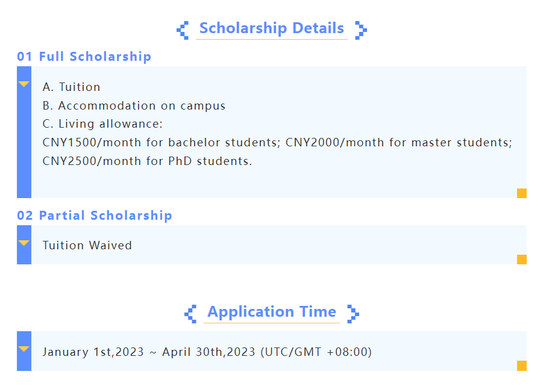This screenshot has height=392, width=552.
Task: Click the Scholarship Details heading
Action: click(x=271, y=28)
